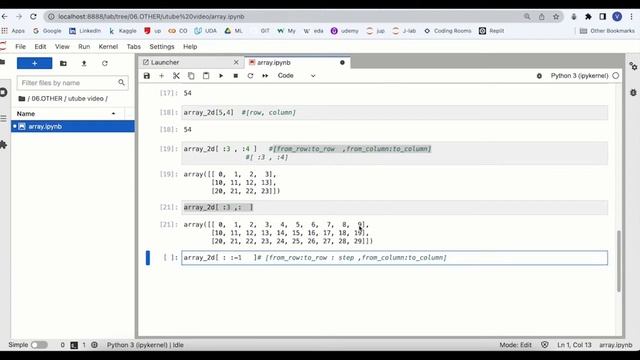Image resolution: width=640 pixels, height=360 pixels.
Task: Open the Run menu
Action: pyautogui.click(x=84, y=47)
